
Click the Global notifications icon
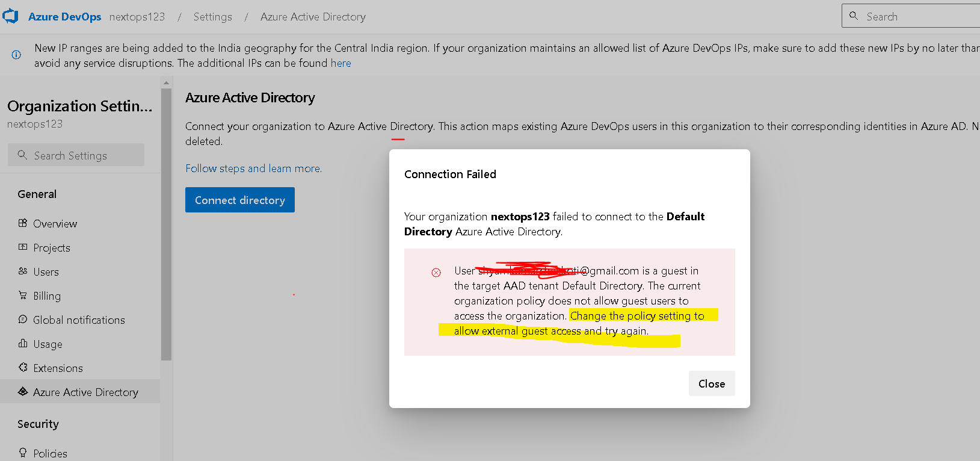coord(23,319)
